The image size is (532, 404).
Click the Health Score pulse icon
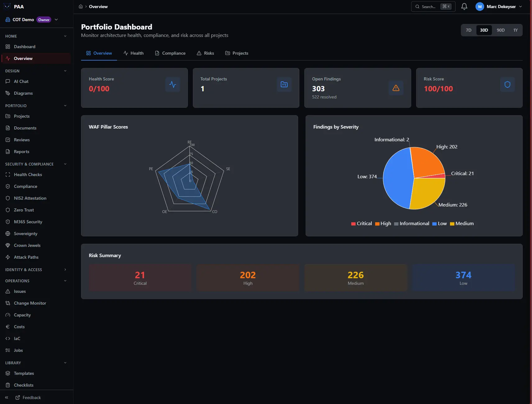(173, 84)
